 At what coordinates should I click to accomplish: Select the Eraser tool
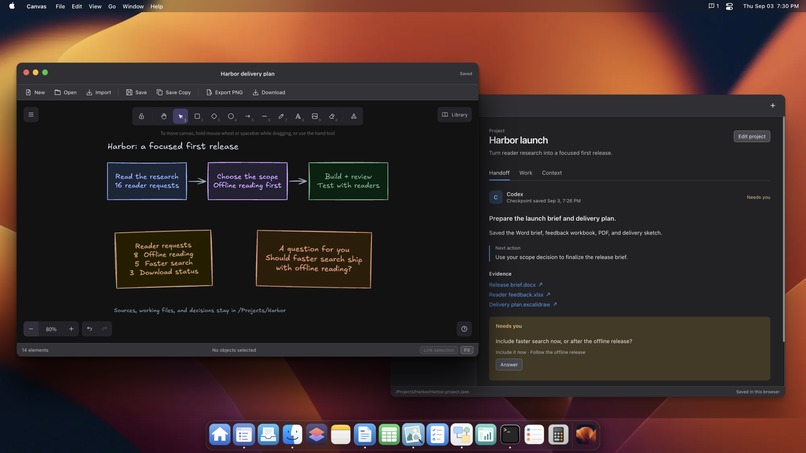[332, 116]
